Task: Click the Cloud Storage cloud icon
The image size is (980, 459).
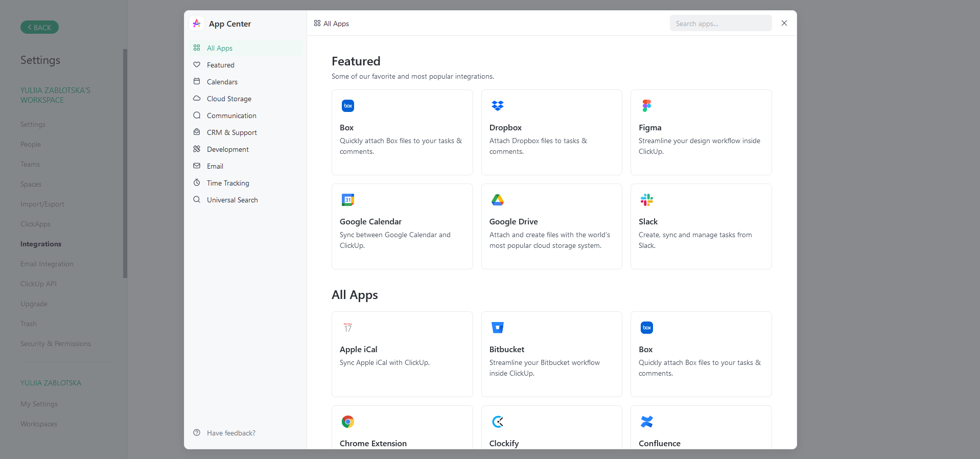Action: coord(197,99)
